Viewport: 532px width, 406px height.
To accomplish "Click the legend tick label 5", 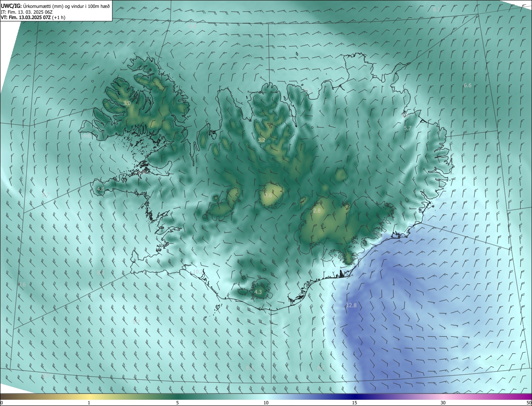I will click(x=177, y=403).
